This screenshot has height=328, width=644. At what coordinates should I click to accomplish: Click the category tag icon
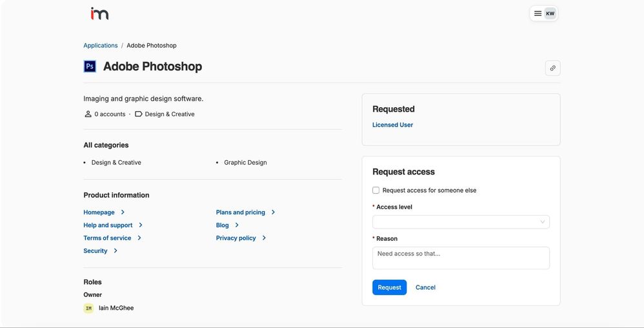coord(139,114)
